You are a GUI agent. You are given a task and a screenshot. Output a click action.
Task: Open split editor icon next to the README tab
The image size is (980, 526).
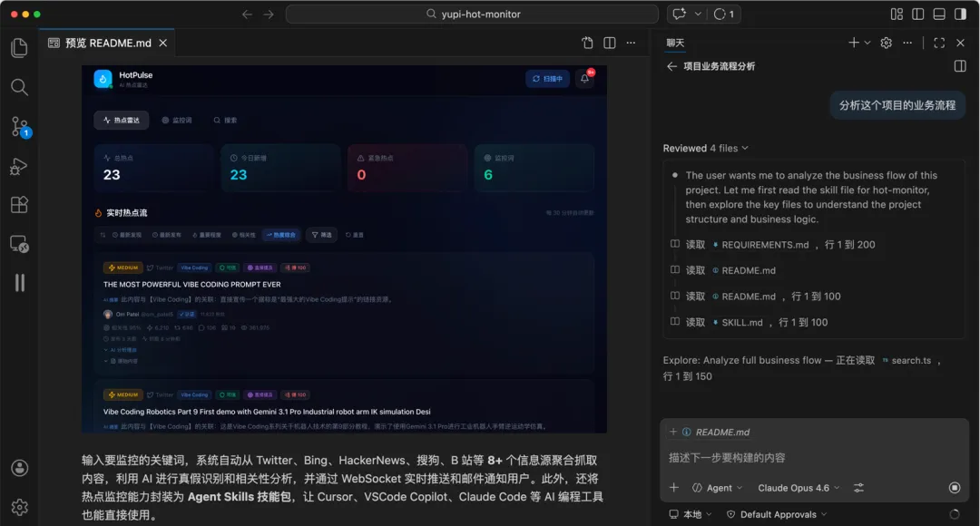coord(609,43)
